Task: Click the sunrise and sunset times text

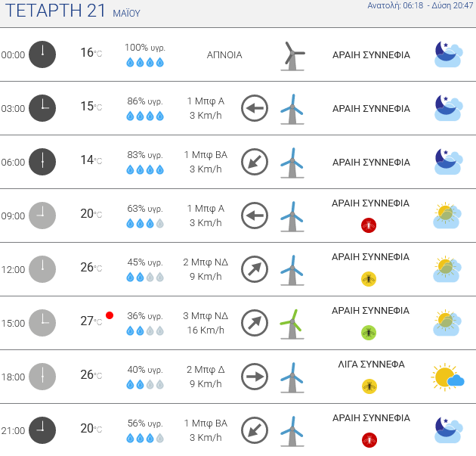Action: [x=420, y=5]
